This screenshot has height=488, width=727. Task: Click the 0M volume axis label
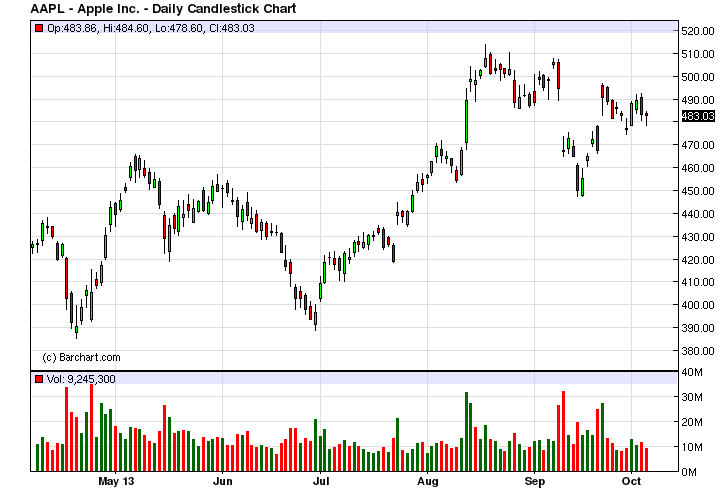tap(689, 472)
